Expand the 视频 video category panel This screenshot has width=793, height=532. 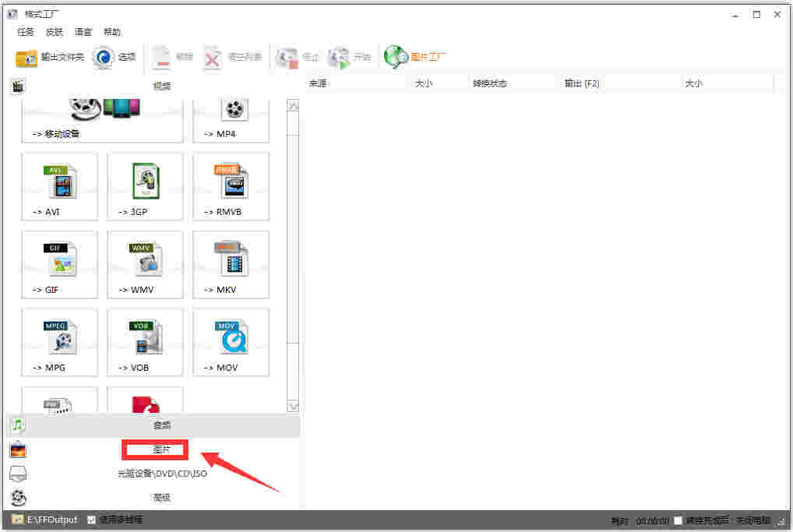pos(153,86)
